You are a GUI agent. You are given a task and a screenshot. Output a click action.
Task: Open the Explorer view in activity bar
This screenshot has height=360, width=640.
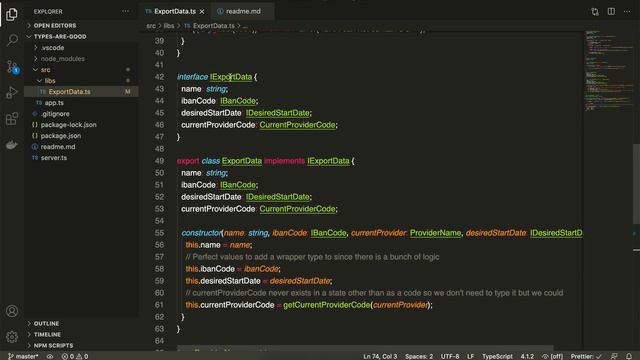pos(12,14)
